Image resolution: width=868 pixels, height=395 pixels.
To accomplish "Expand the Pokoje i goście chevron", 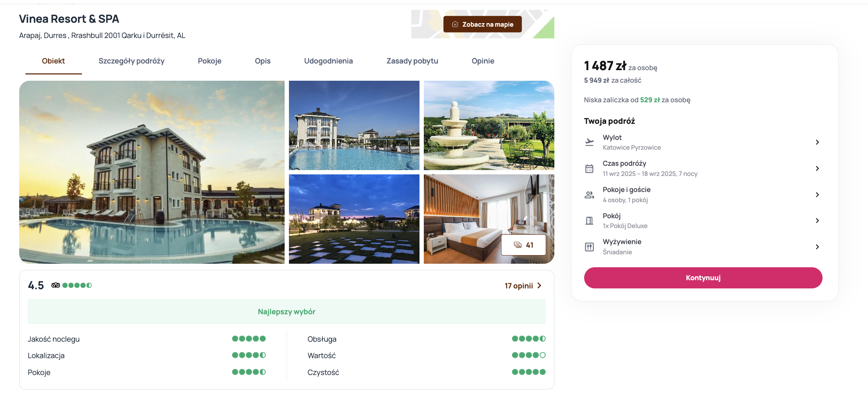I will pos(817,195).
